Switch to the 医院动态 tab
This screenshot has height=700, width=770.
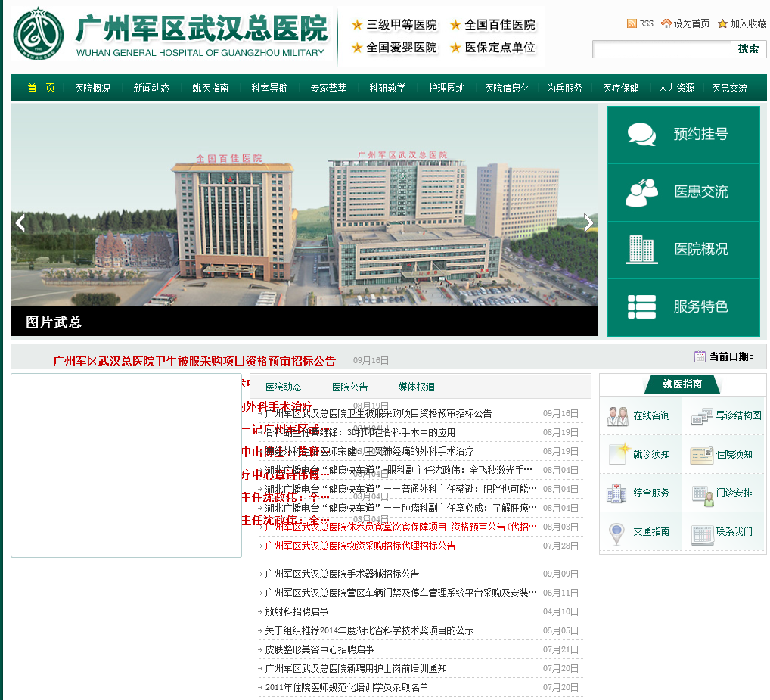[284, 387]
